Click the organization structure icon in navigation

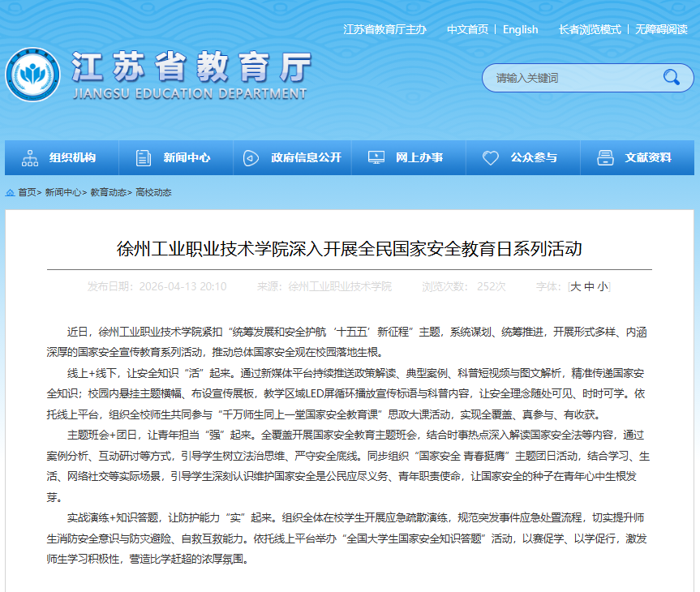(30, 158)
